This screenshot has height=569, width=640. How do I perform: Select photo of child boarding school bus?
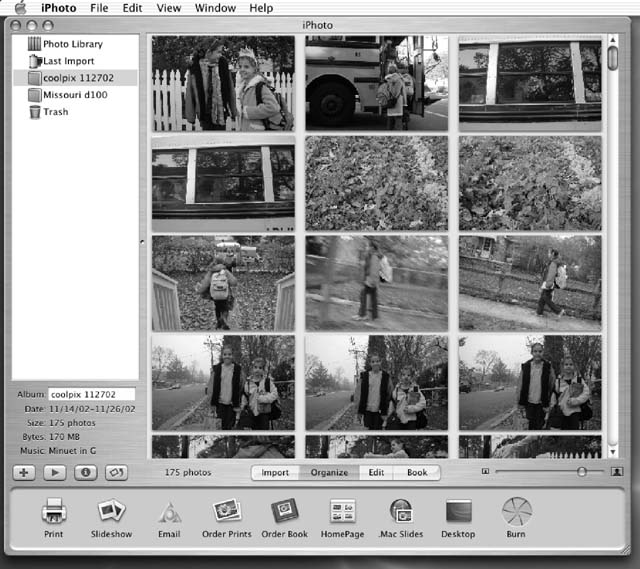[376, 83]
